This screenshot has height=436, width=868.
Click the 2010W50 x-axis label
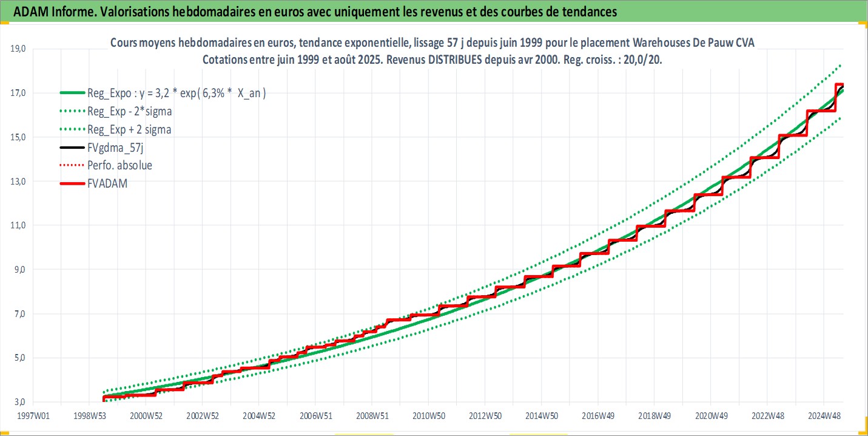[x=428, y=416]
